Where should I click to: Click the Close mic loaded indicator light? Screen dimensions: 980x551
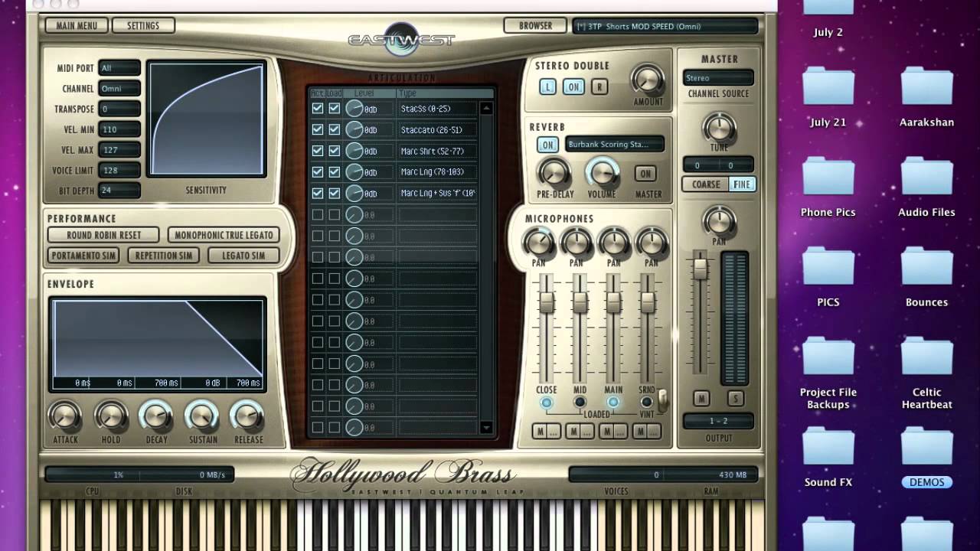click(x=546, y=403)
